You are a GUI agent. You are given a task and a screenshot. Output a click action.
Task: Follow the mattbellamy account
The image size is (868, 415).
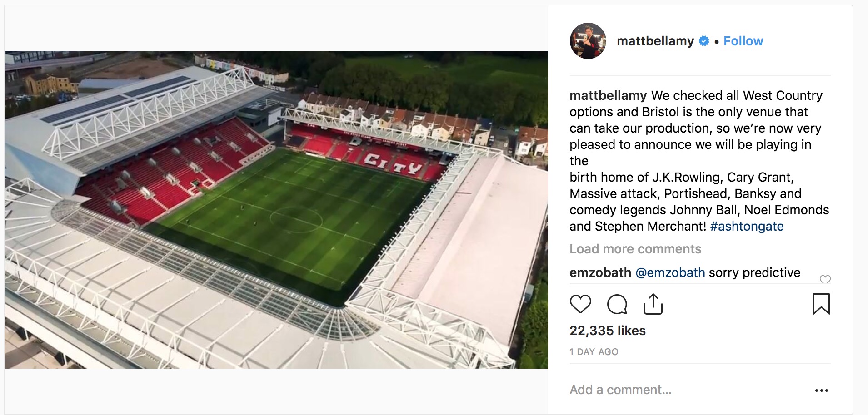743,41
